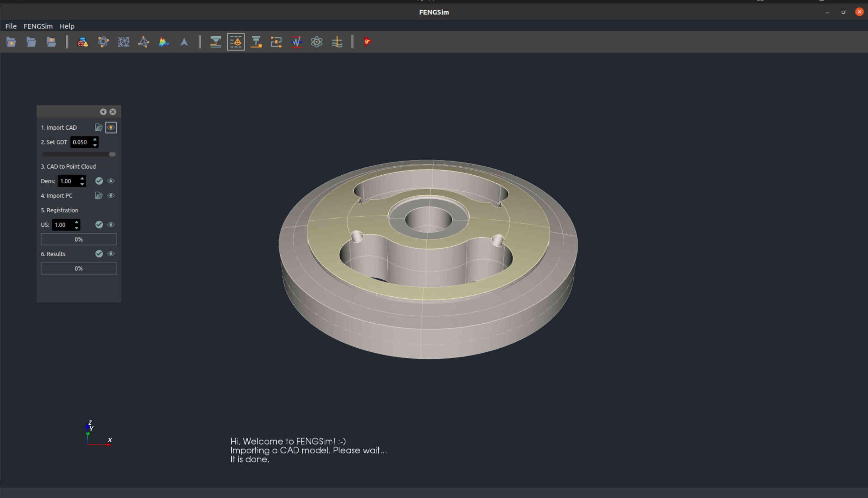Confirm CAD to Point Cloud check button
This screenshot has width=868, height=498.
click(99, 181)
